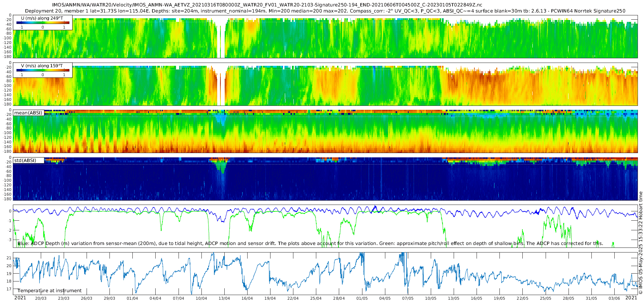The height and width of the screenshot is (304, 644).
Task: Click the 20/03 date tick
Action: click(40, 299)
